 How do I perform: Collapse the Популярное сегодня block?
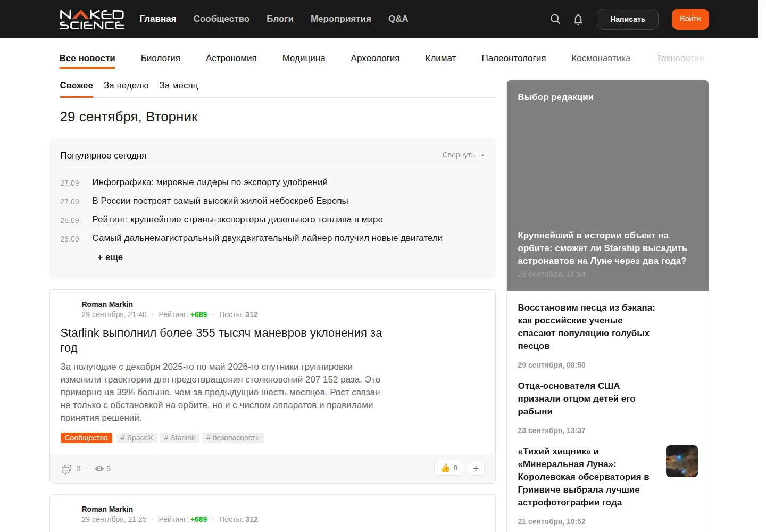[463, 155]
